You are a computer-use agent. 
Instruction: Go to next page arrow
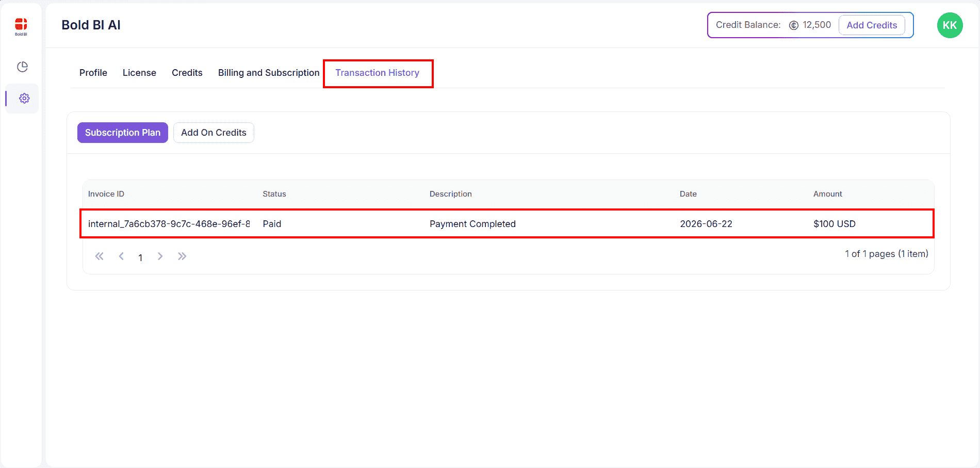(160, 256)
